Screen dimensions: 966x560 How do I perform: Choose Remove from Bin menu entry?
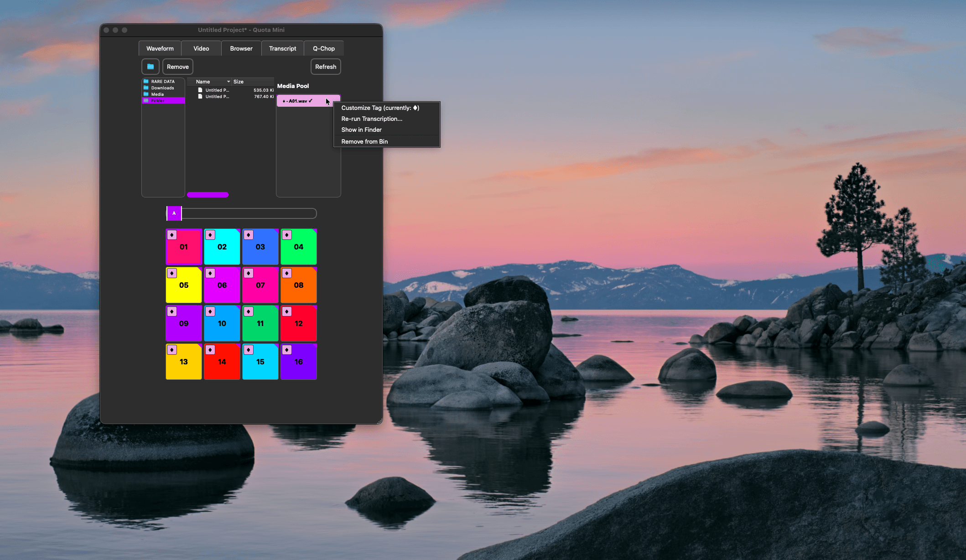point(364,142)
